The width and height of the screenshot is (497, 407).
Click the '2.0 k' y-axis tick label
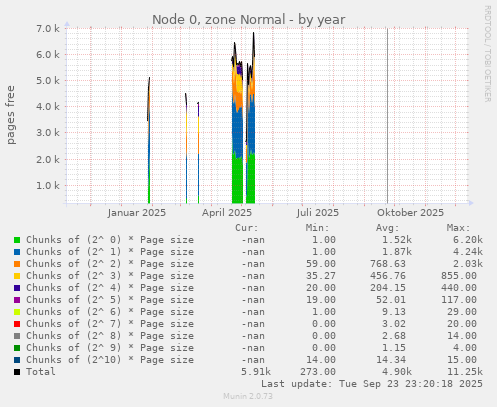(x=48, y=159)
